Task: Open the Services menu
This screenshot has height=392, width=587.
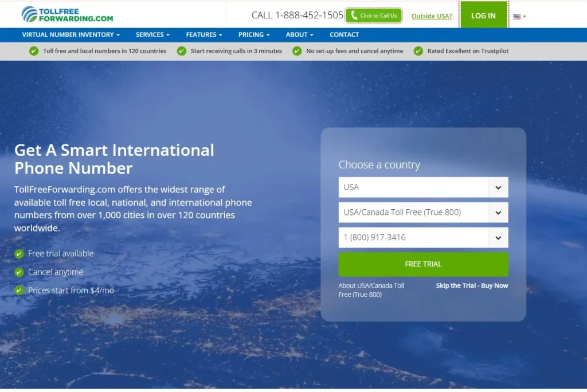Action: [x=152, y=34]
